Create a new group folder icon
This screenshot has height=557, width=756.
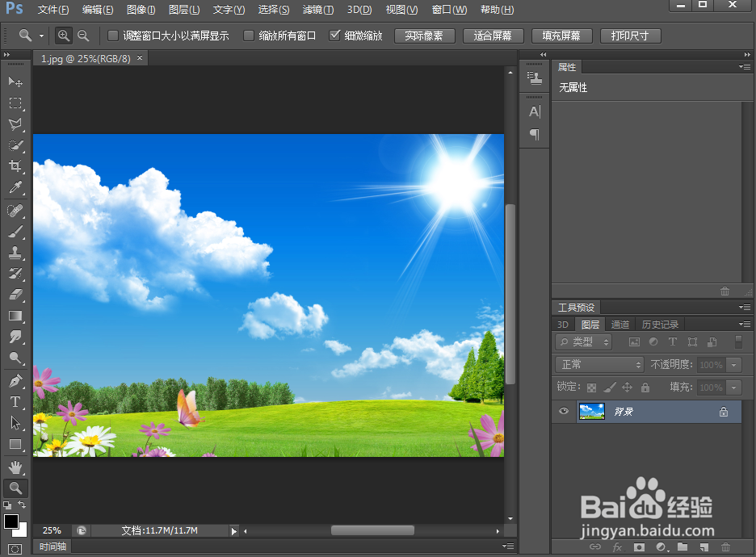[x=682, y=547]
